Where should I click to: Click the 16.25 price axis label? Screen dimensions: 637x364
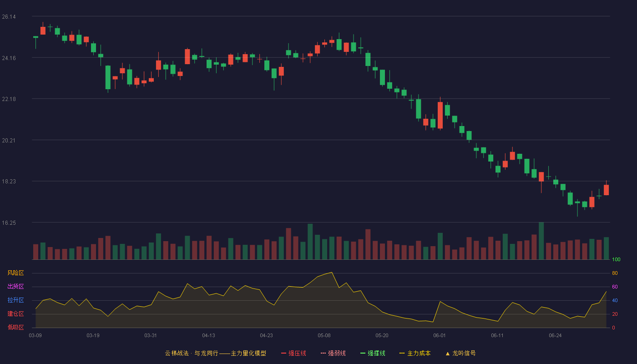pos(9,223)
